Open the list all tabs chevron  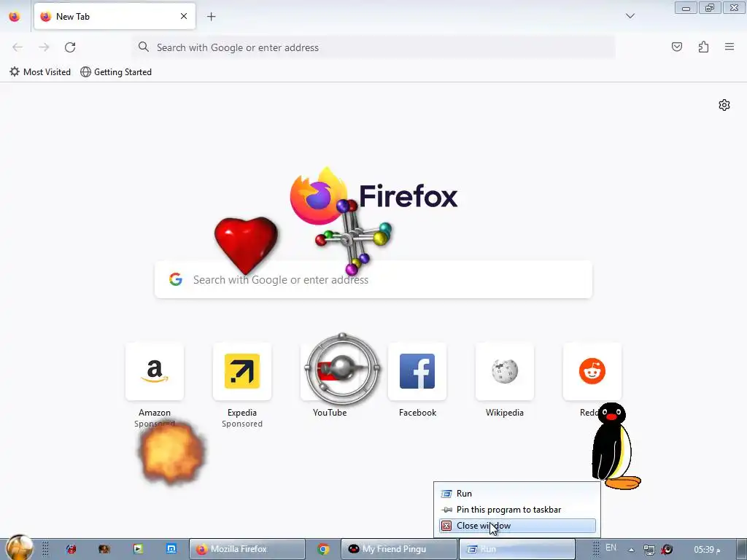point(630,16)
